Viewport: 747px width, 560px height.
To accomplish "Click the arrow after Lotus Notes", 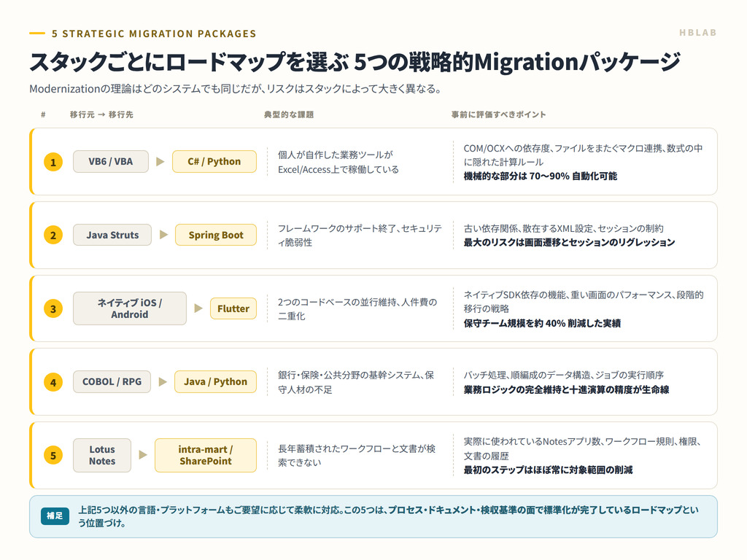I will (x=143, y=455).
